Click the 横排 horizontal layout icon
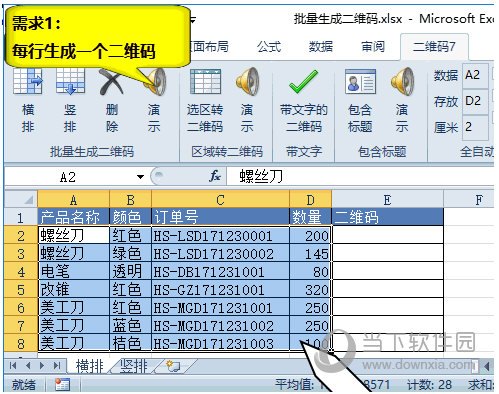499x394 pixels. 27,81
